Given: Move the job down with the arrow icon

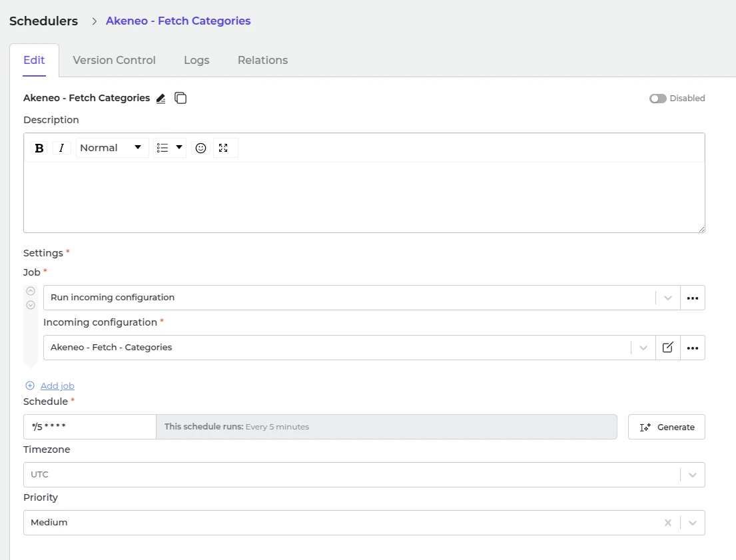Looking at the screenshot, I should pos(31,305).
